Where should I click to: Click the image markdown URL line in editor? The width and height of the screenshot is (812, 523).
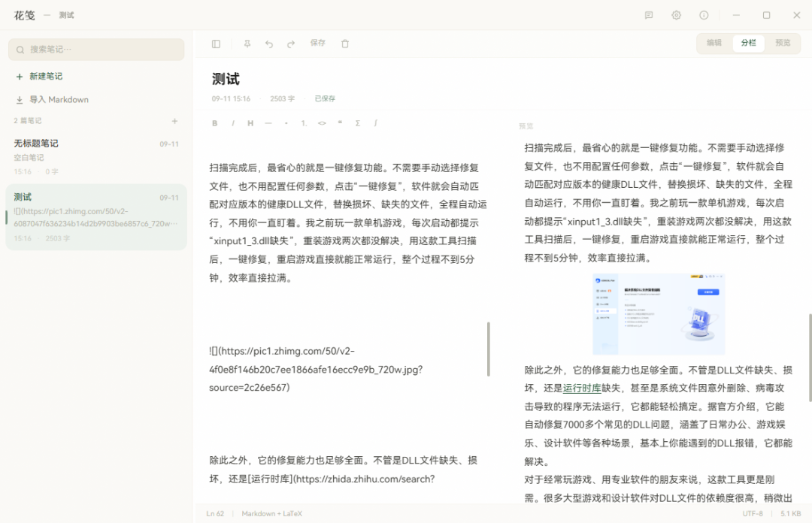point(316,369)
